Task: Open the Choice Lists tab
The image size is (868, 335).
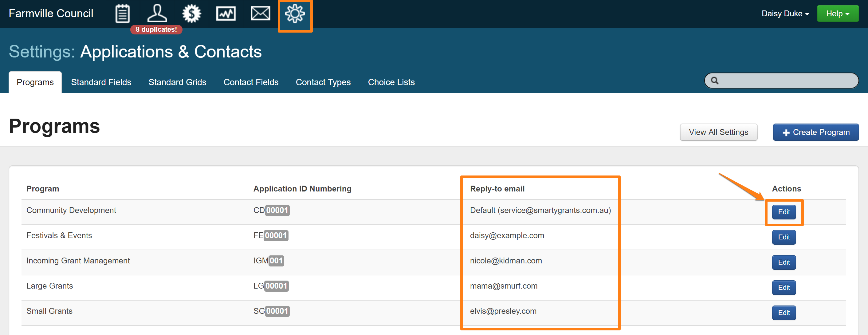Action: pyautogui.click(x=391, y=82)
